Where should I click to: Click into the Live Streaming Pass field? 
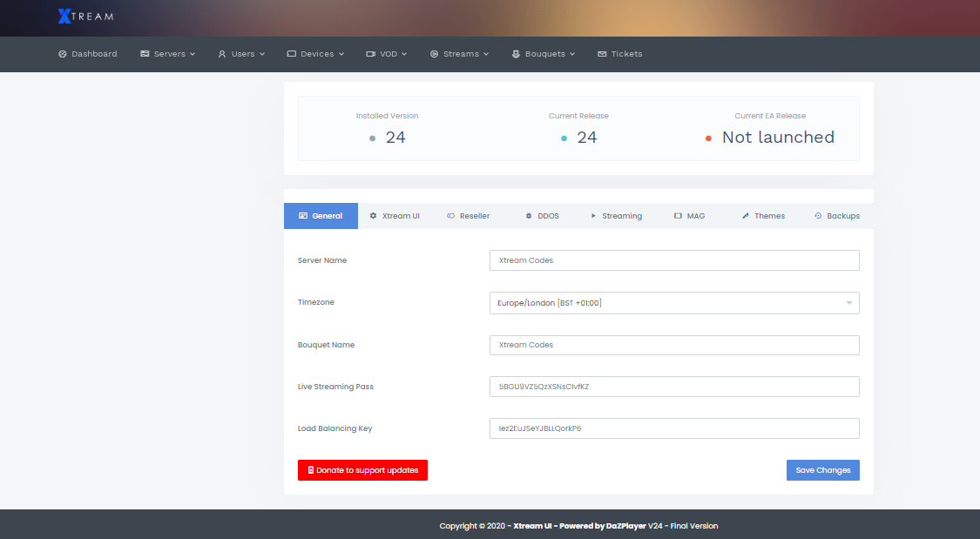pyautogui.click(x=674, y=387)
